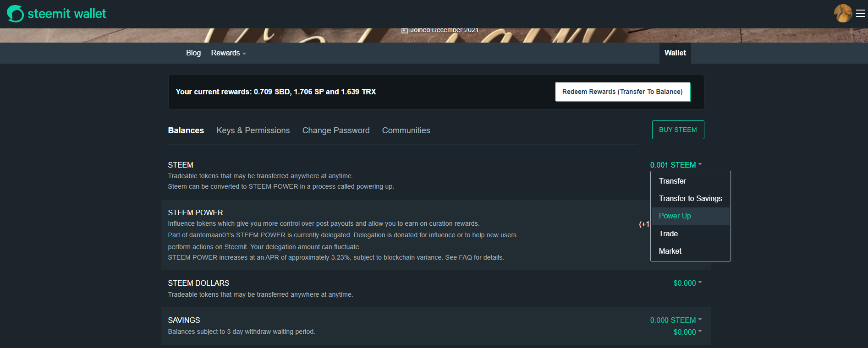
Task: Choose Power Up in the STEEM menu
Action: click(690, 216)
